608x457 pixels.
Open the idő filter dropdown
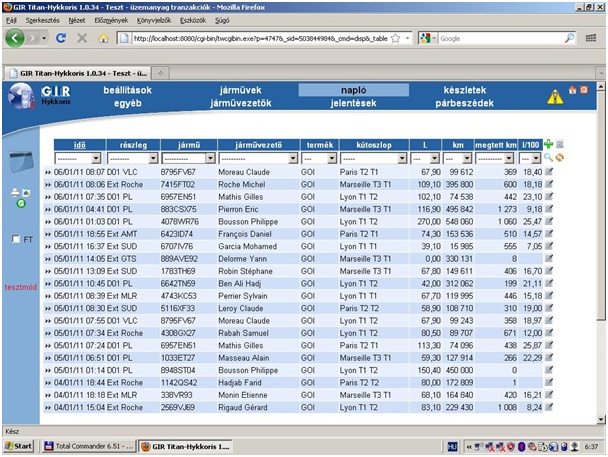tap(96, 158)
